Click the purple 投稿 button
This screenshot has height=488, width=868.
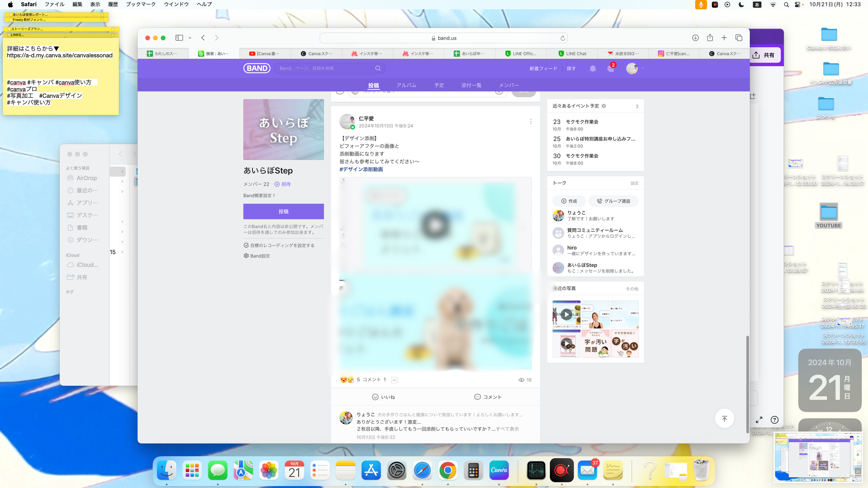284,211
